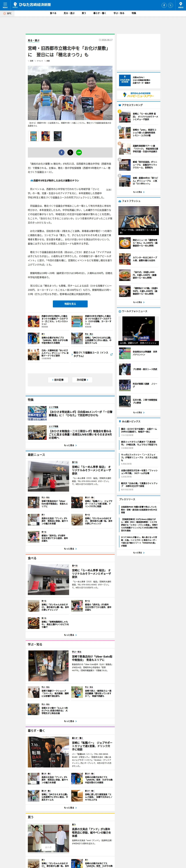The height and width of the screenshot is (868, 186).
Task: Click もっと見る under 暮らす・働く section
Action: coord(70,808)
